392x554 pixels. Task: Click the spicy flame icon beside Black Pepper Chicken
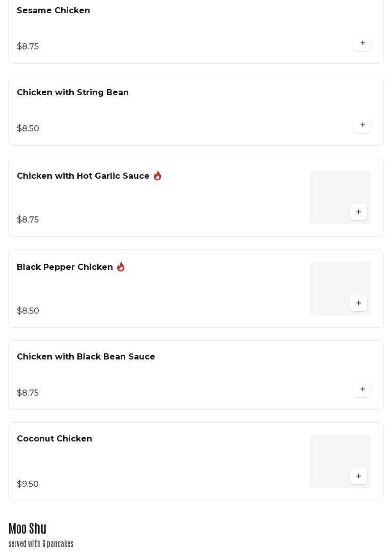(x=121, y=267)
